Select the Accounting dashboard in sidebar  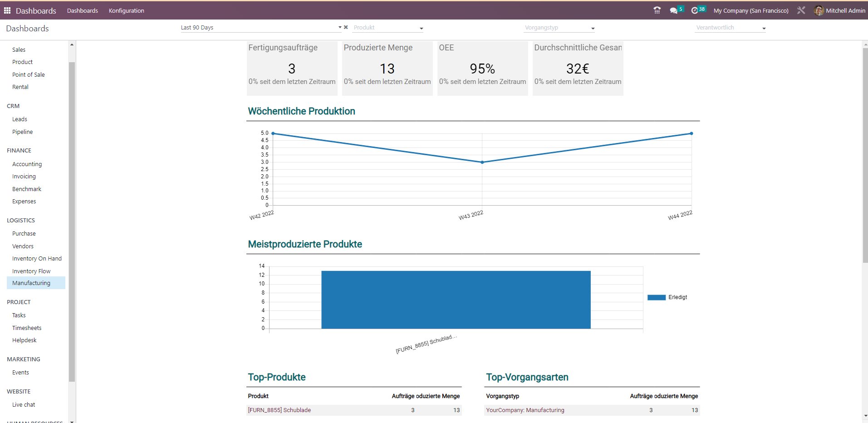pyautogui.click(x=27, y=164)
